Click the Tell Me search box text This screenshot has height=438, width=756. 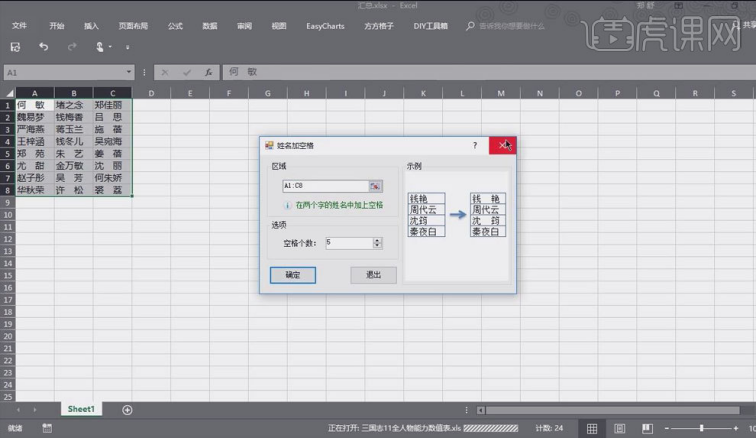(x=512, y=26)
